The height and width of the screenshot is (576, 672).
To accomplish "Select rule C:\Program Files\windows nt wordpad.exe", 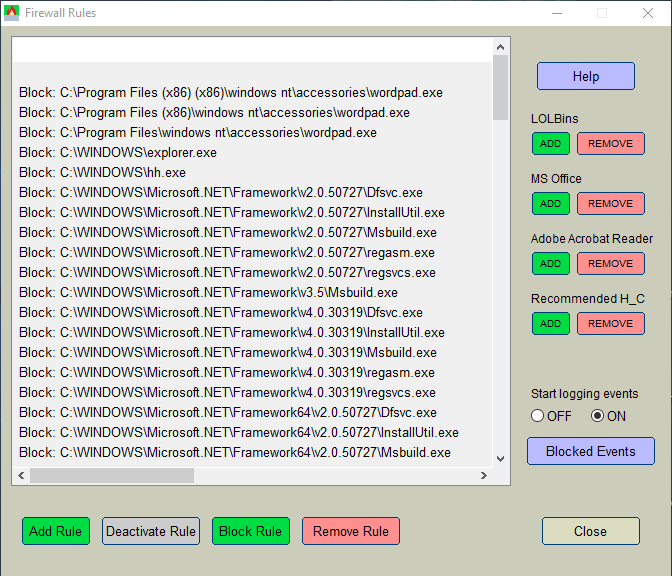I will click(198, 132).
